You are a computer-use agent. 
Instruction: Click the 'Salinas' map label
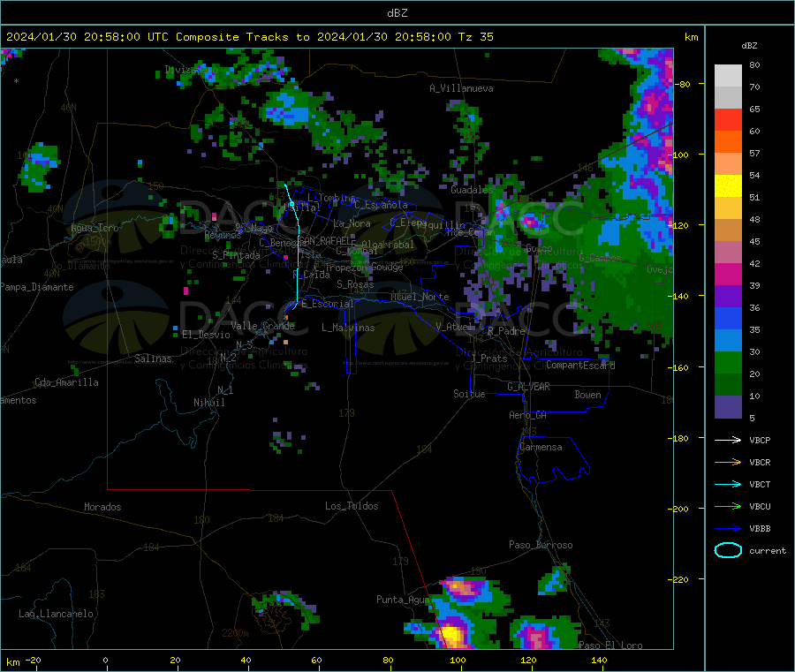pos(153,359)
